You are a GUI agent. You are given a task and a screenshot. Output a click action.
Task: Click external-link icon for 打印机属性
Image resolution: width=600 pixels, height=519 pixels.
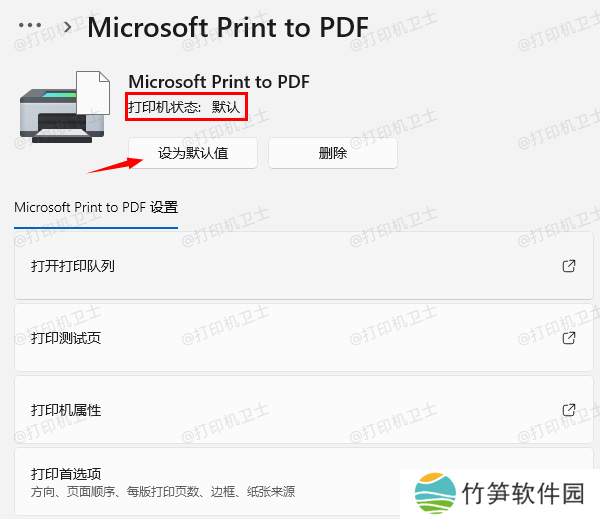coord(569,410)
